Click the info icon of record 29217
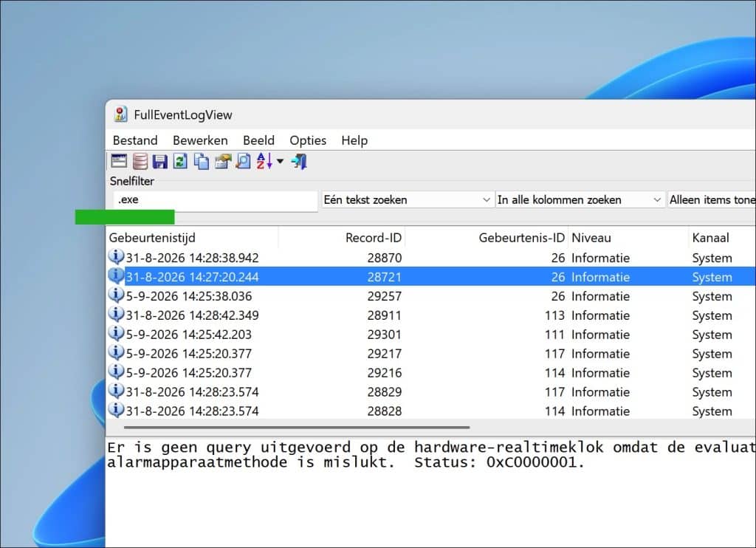 pyautogui.click(x=116, y=352)
